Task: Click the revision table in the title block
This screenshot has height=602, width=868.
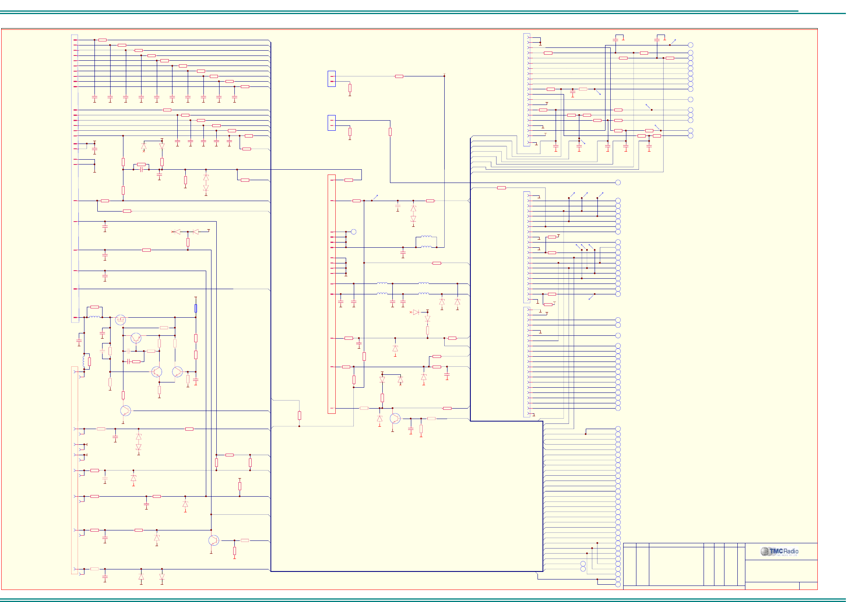Action: point(683,565)
